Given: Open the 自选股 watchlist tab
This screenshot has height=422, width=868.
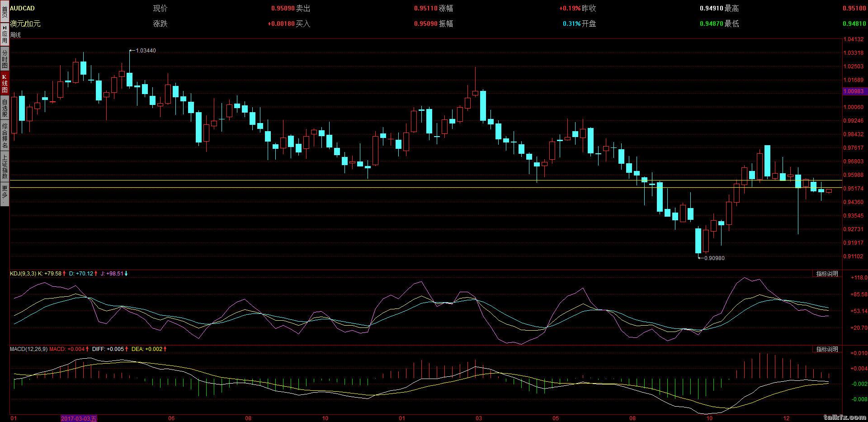Looking at the screenshot, I should [4, 108].
